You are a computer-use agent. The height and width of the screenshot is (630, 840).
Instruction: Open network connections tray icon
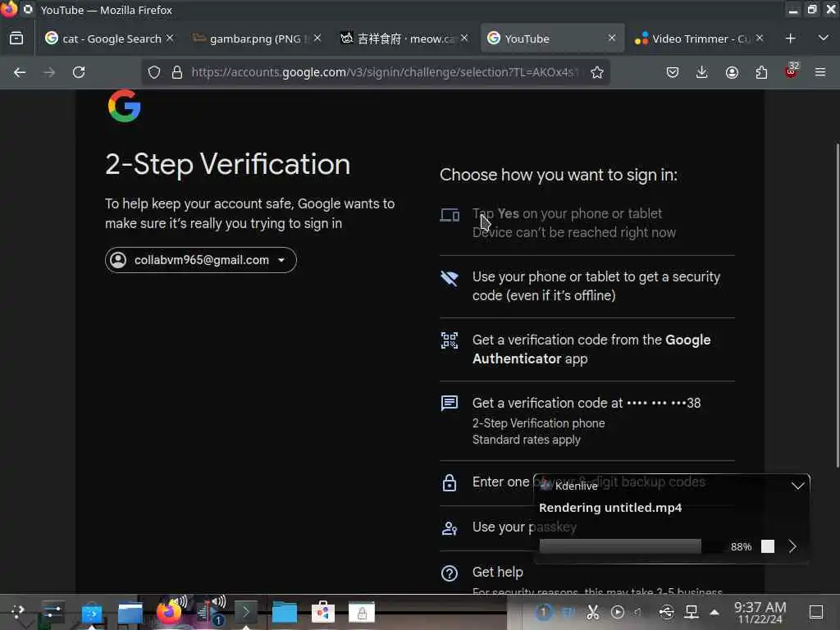pyautogui.click(x=692, y=612)
